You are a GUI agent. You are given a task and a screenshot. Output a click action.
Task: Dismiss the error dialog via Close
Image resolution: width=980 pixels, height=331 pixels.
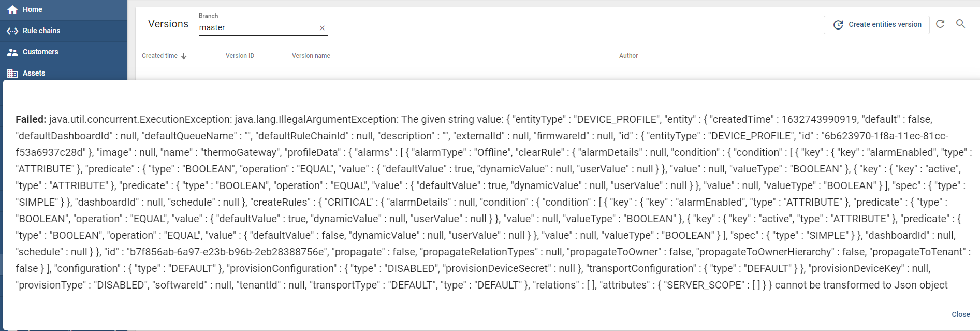[x=960, y=314]
